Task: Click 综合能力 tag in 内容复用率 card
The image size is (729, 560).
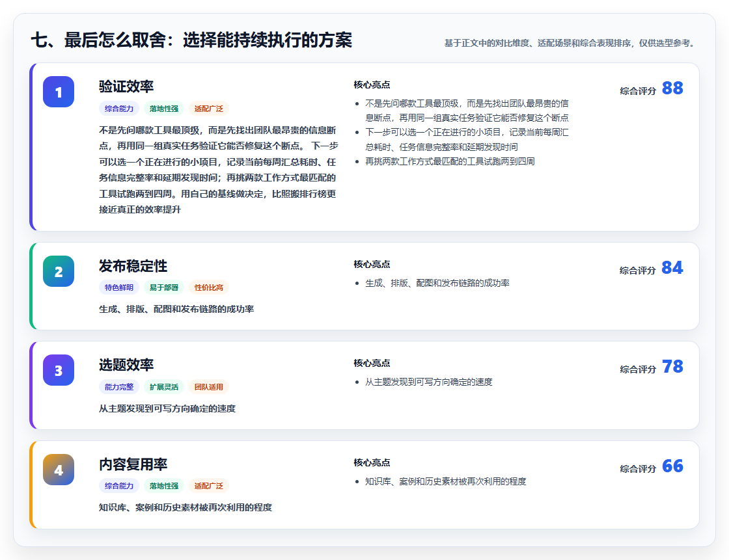Action: [119, 486]
